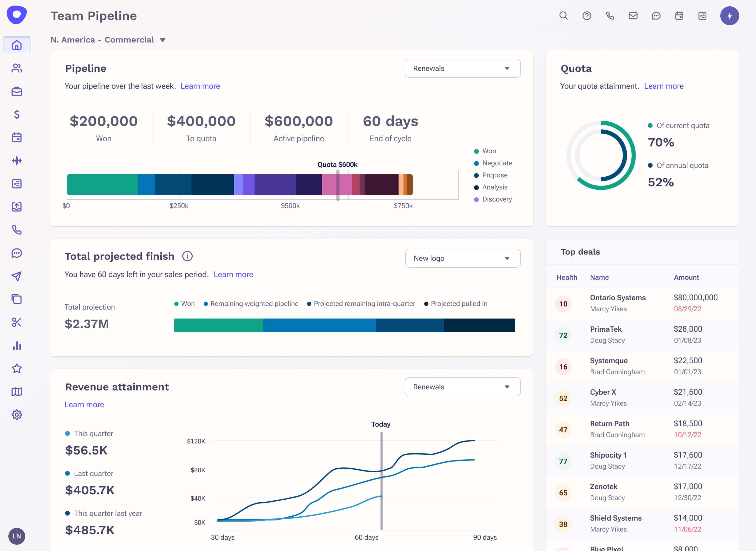Open the briefcase icon in sidebar
The image size is (756, 551).
tap(17, 91)
